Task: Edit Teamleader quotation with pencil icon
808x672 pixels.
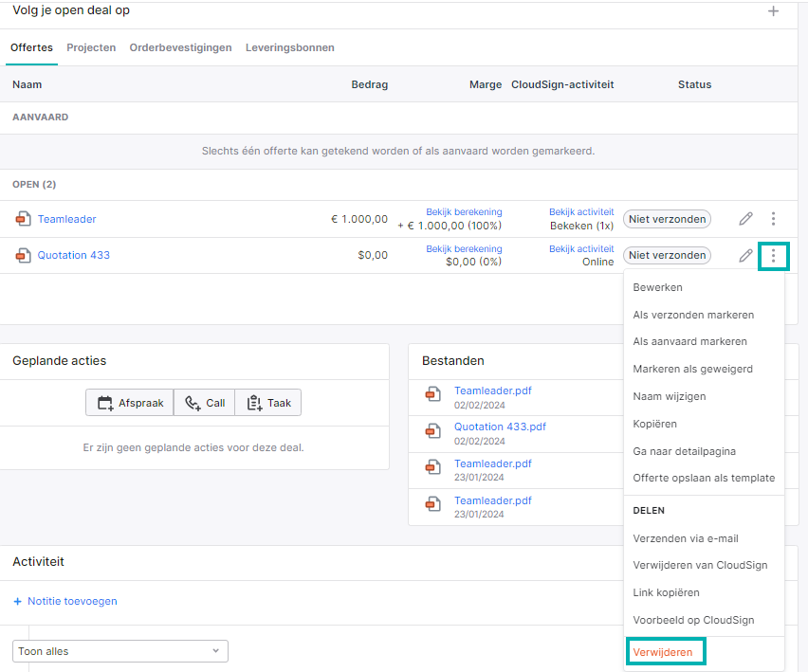Action: click(x=745, y=219)
